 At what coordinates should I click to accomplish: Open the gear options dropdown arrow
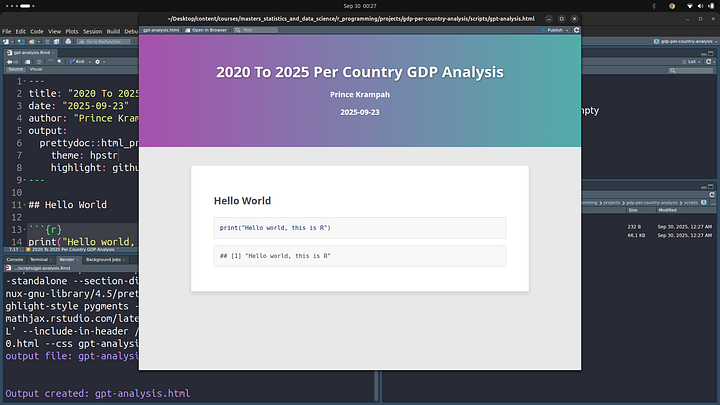point(104,62)
